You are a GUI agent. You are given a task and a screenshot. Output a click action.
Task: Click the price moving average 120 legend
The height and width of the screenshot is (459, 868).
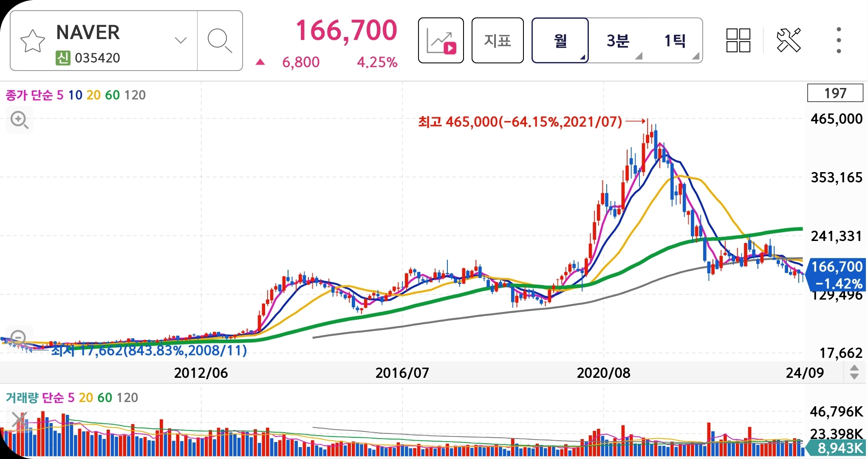pos(135,95)
